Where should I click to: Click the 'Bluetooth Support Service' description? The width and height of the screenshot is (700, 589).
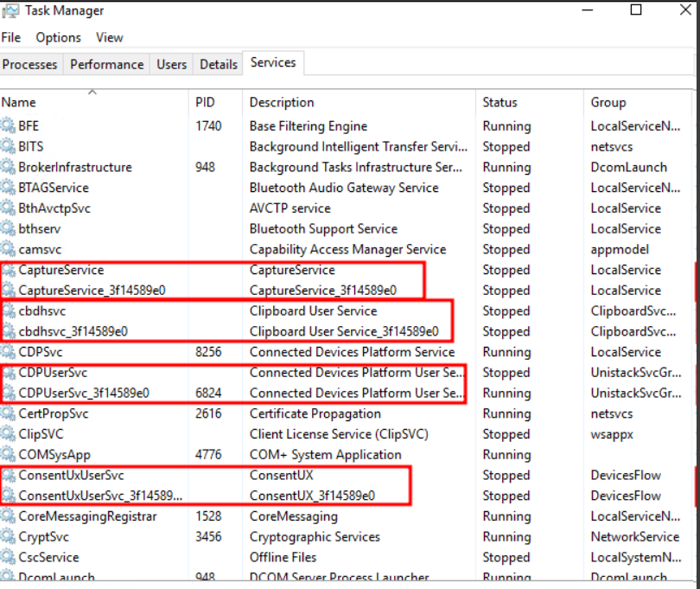(324, 229)
